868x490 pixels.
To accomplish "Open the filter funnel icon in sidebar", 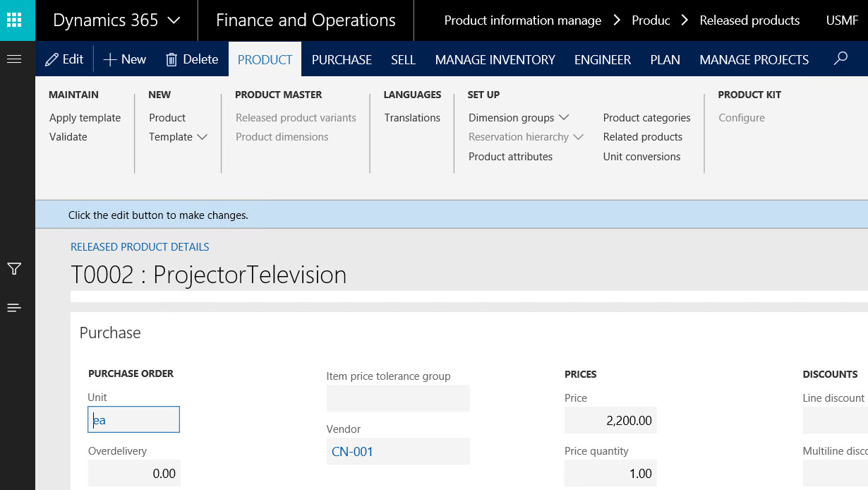I will pos(14,269).
